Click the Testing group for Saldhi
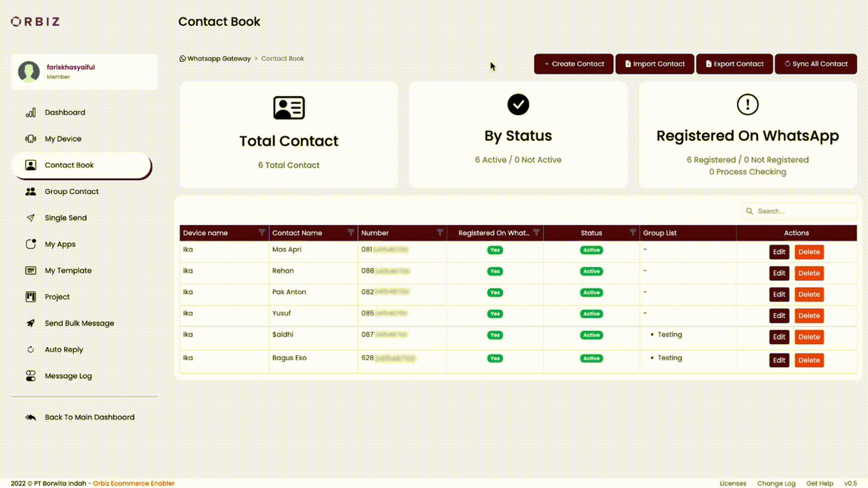Viewport: 868px width, 488px height. (x=670, y=334)
